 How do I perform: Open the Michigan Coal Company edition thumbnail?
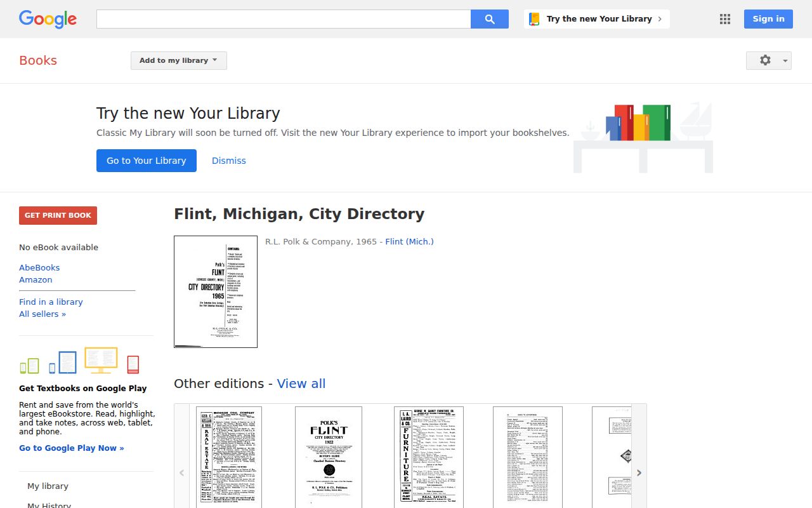point(229,457)
